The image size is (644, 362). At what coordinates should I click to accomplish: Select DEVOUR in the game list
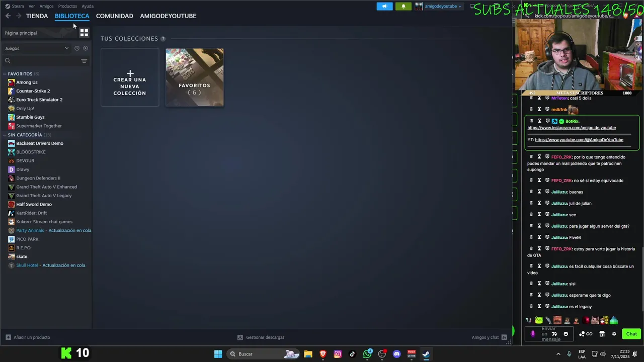click(x=25, y=161)
